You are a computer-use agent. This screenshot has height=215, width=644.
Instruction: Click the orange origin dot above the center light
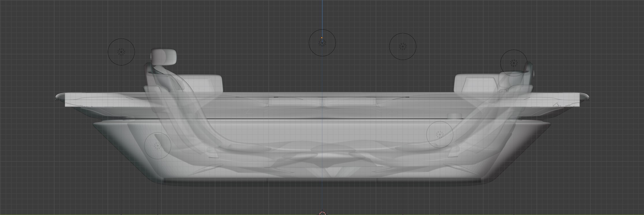click(x=322, y=38)
